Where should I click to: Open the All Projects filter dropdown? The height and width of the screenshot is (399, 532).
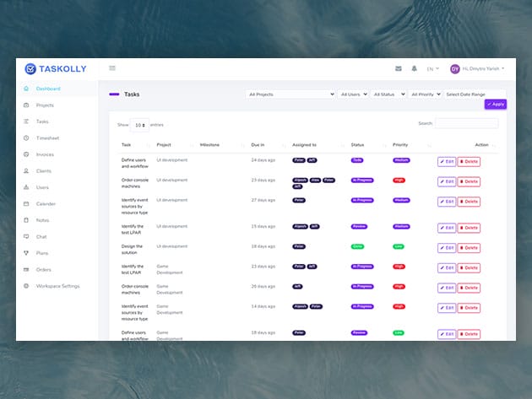coord(290,94)
